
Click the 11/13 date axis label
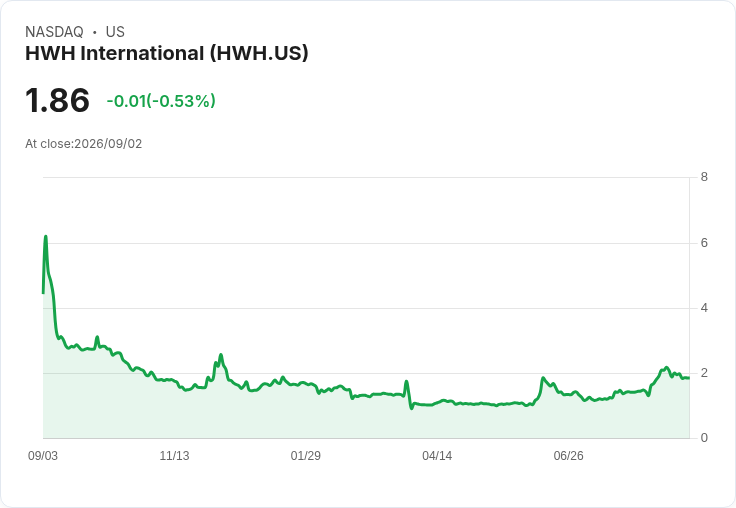[x=174, y=455]
